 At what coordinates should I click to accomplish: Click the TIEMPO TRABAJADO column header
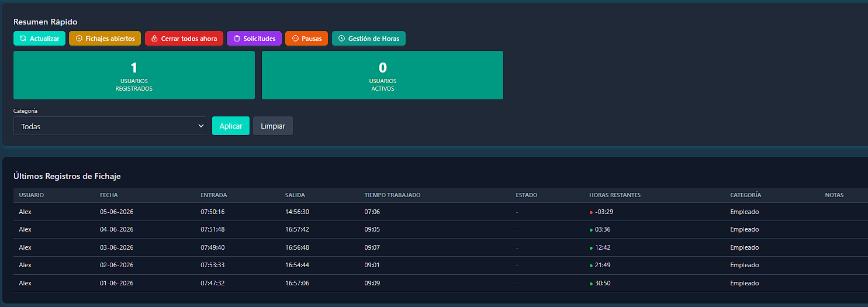click(392, 195)
